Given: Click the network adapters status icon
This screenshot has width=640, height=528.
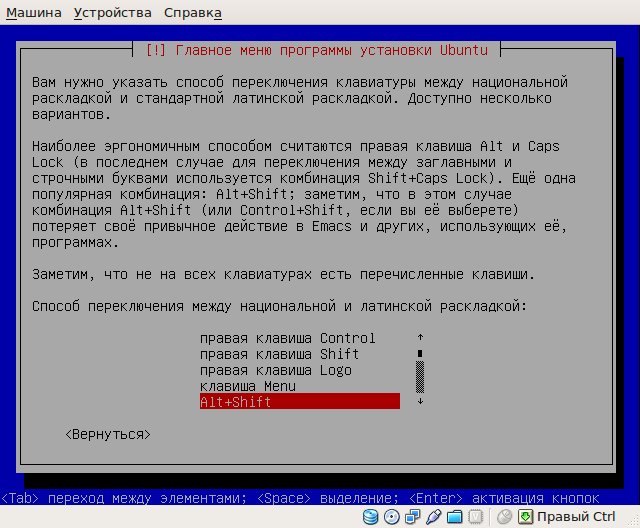Looking at the screenshot, I should click(413, 517).
